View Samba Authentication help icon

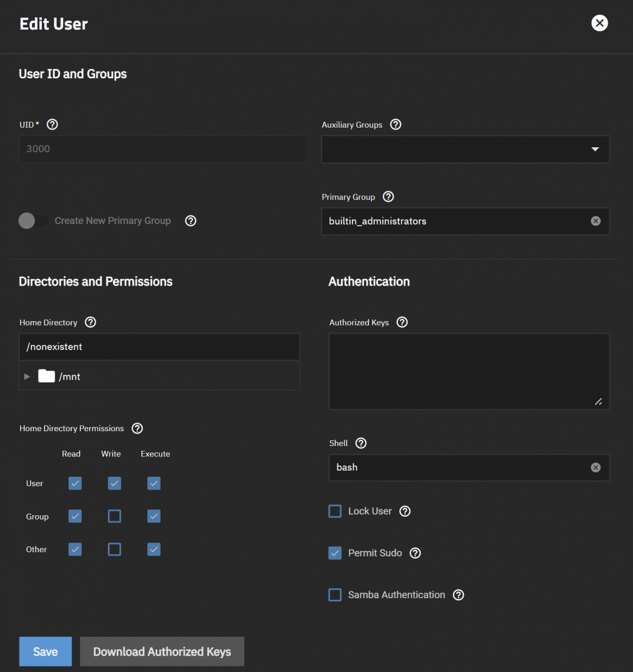(x=458, y=595)
